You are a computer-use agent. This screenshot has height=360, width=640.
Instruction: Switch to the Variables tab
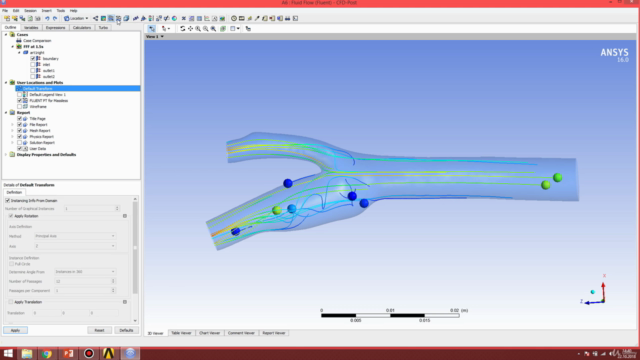point(31,27)
